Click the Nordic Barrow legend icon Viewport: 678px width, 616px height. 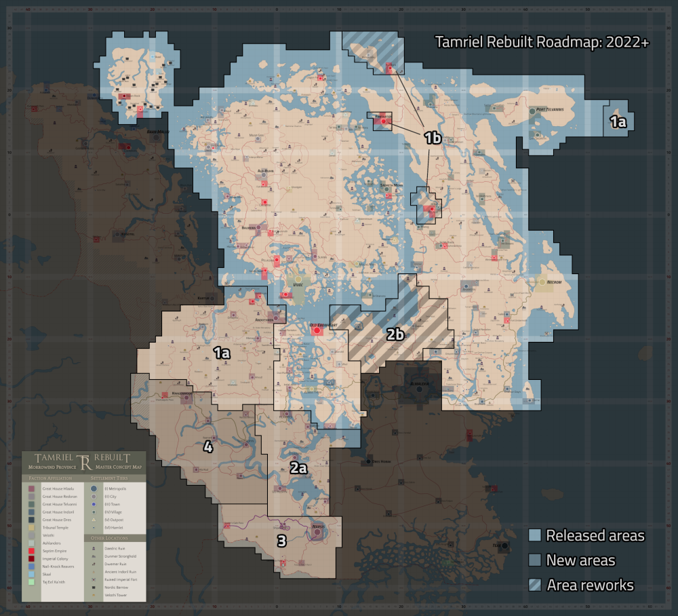point(94,588)
